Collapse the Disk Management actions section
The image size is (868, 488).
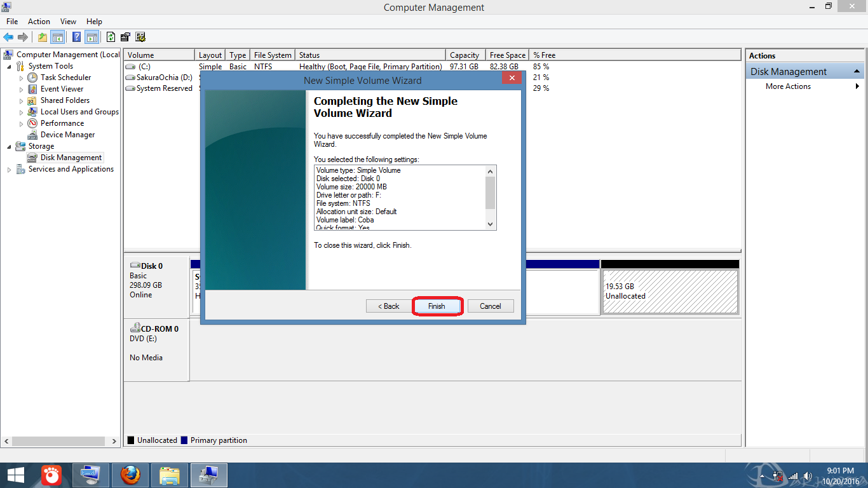click(x=857, y=71)
